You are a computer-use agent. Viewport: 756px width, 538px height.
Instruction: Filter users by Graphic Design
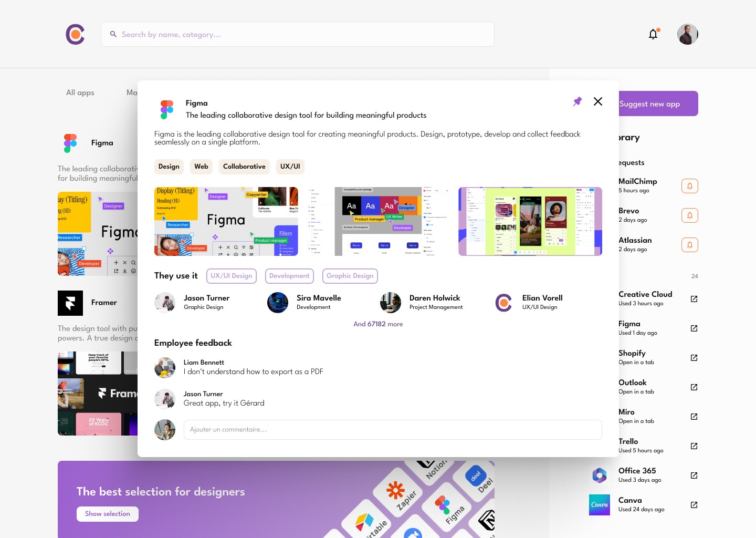pyautogui.click(x=350, y=276)
